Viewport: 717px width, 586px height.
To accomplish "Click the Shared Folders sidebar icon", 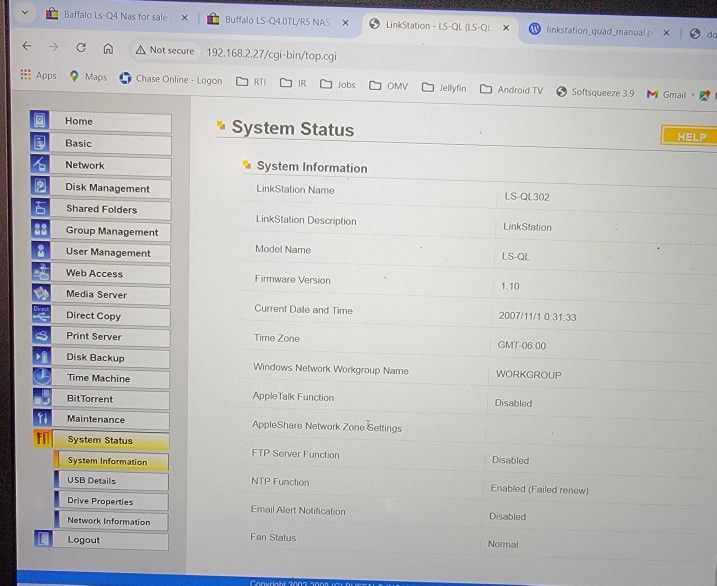I will (x=41, y=207).
